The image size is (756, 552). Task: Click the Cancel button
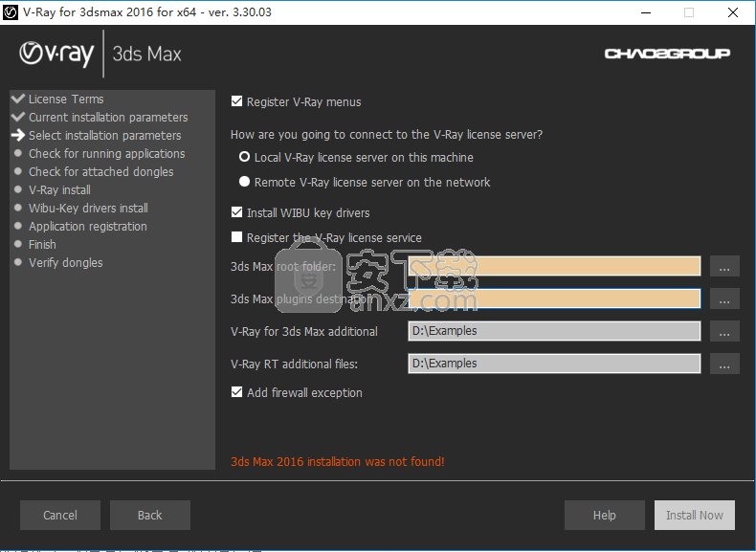(60, 515)
